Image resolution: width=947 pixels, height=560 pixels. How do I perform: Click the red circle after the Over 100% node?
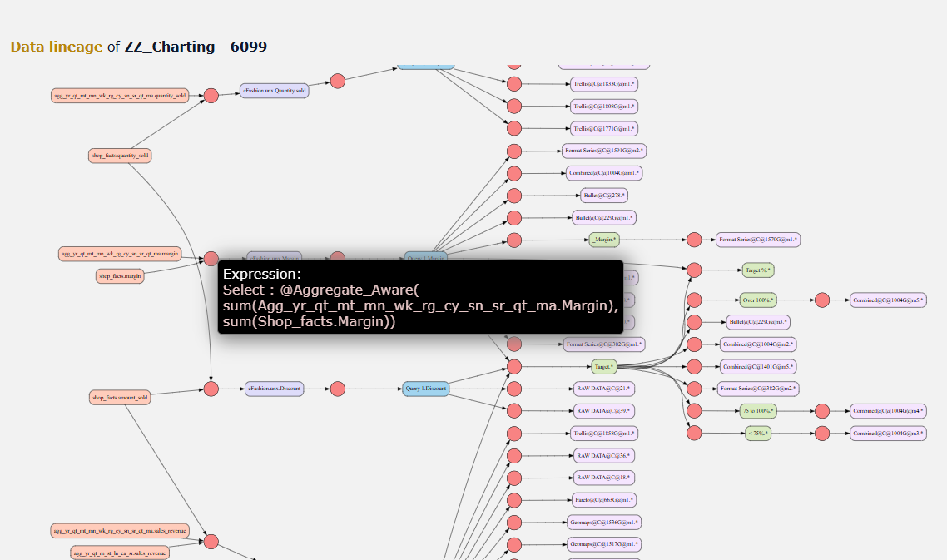point(822,300)
